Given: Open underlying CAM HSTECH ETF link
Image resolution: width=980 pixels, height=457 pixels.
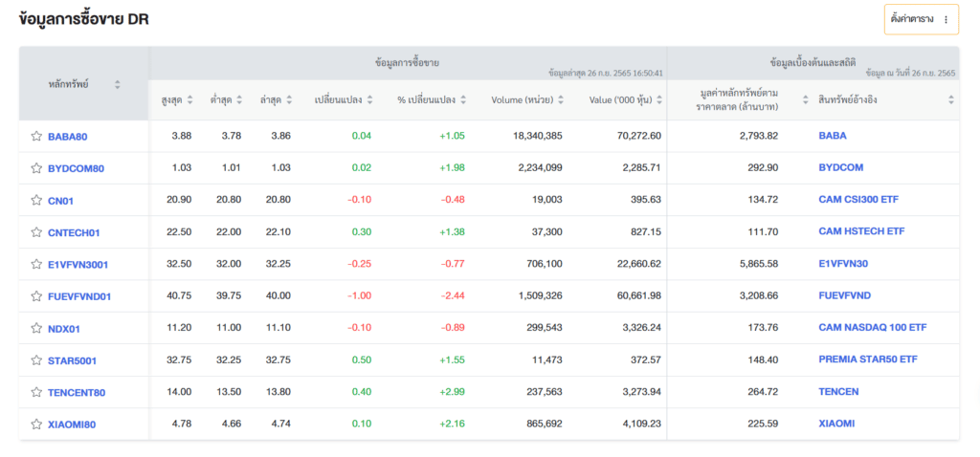Looking at the screenshot, I should pyautogui.click(x=861, y=231).
